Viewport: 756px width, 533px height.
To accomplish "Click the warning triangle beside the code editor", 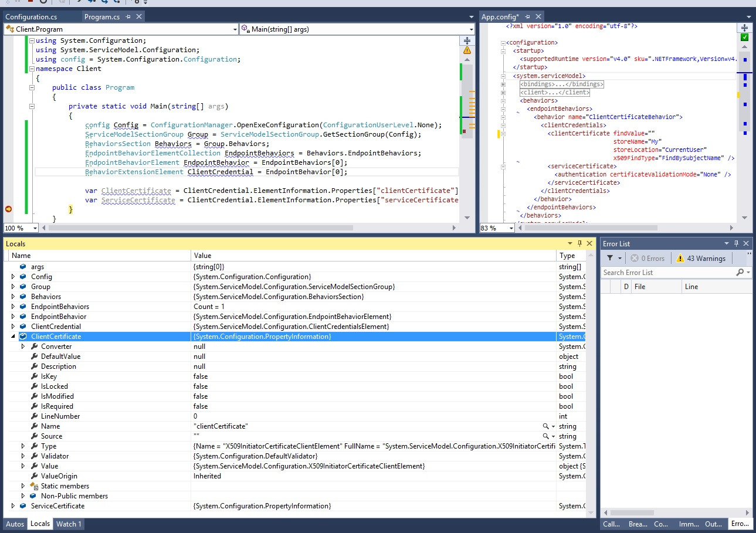I will click(x=466, y=50).
